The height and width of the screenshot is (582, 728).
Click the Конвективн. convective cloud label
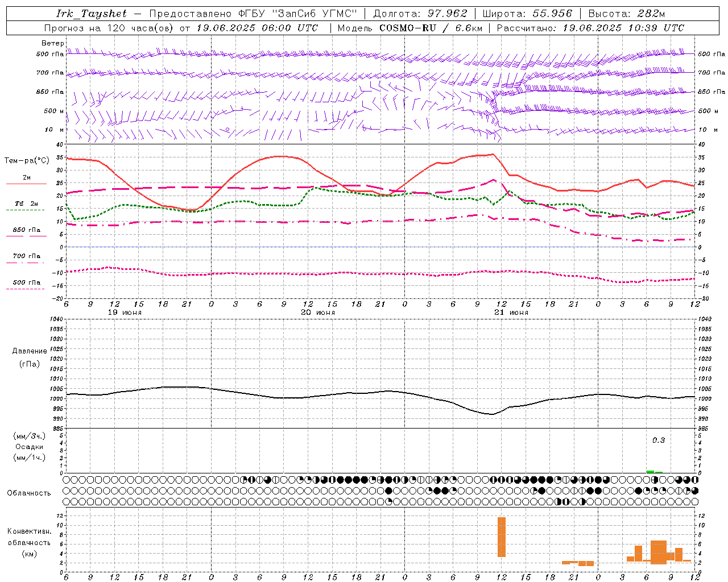tap(30, 531)
